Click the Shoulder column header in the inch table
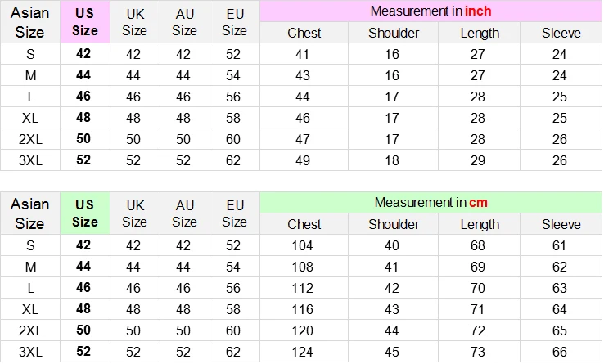Viewport: 604px width, 364px height. 394,33
